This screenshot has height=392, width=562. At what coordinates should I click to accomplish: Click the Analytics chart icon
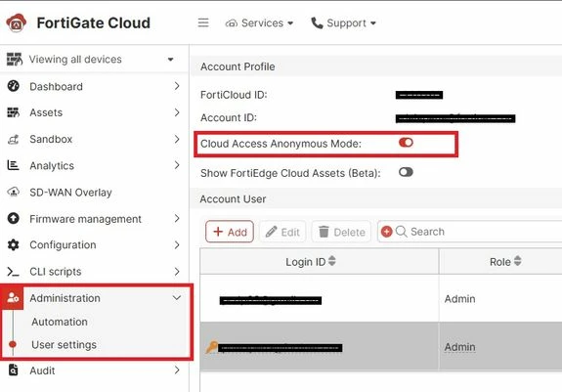(x=14, y=165)
